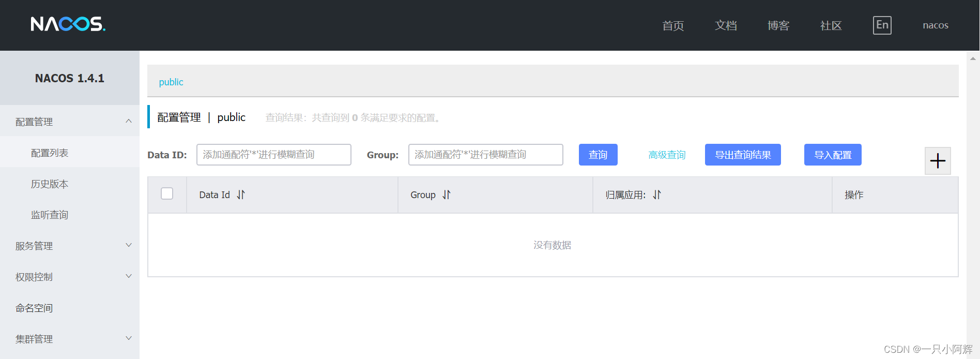Click the 没有数据 empty table message
Viewport: 980px width, 359px height.
point(553,245)
